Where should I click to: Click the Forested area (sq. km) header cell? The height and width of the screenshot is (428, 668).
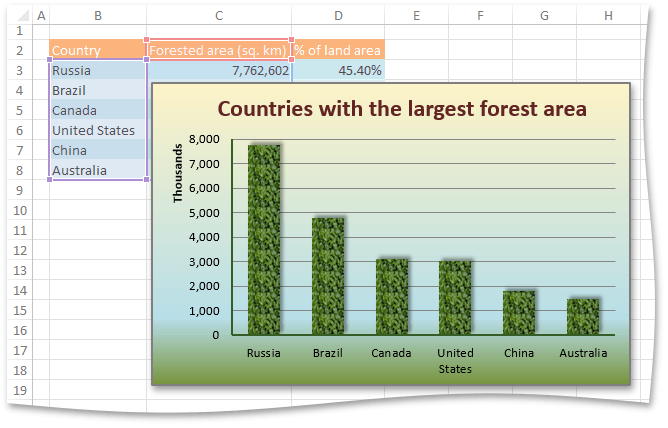[x=219, y=50]
